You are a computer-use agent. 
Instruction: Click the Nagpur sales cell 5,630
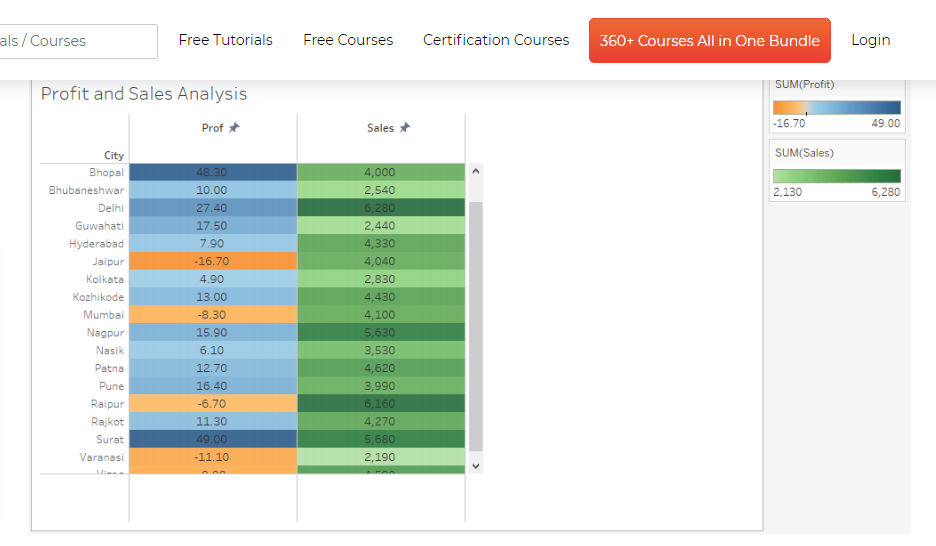381,332
